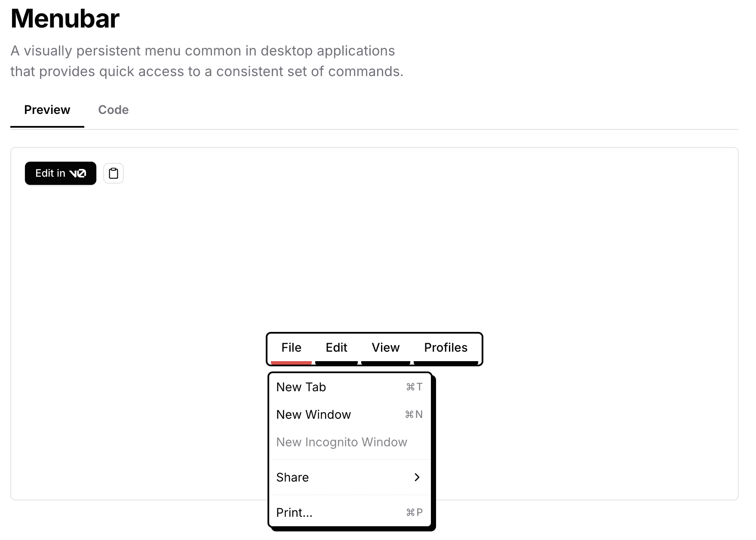Click the clipboard copy icon
756x540 pixels.
(114, 173)
